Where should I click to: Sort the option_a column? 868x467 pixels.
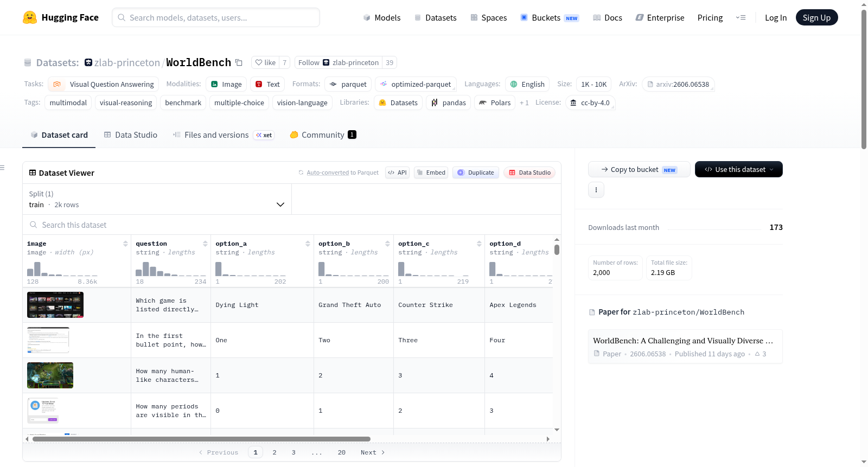click(308, 244)
